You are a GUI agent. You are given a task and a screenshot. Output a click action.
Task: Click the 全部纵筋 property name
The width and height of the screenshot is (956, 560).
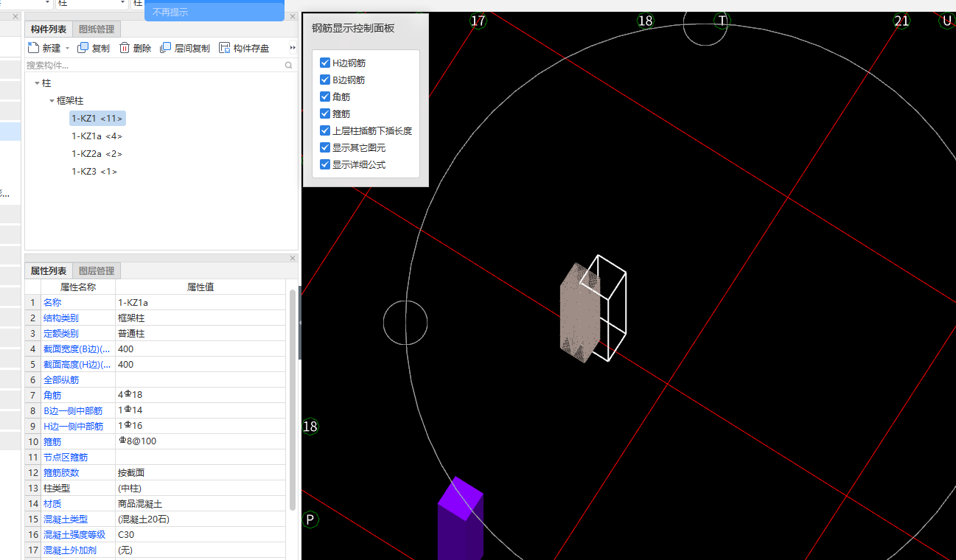click(61, 380)
